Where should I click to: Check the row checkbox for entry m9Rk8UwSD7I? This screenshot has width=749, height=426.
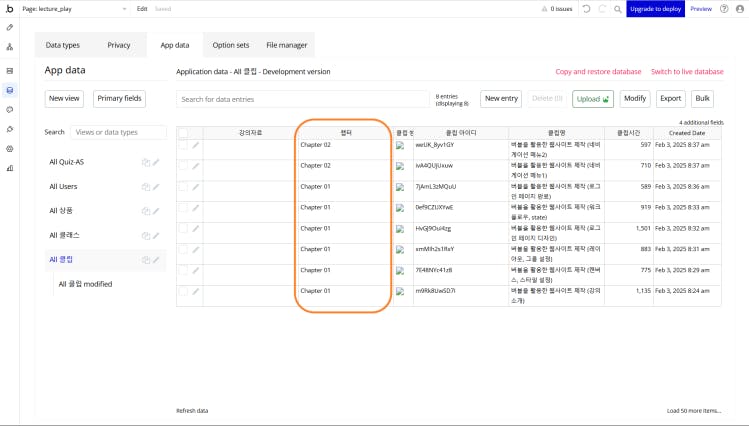183,291
